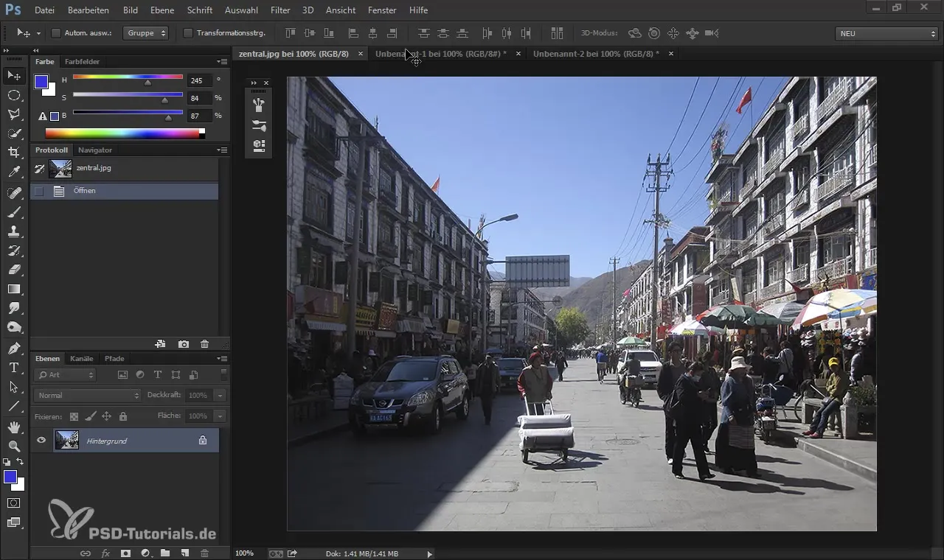The image size is (944, 560).
Task: Select the Eraser tool
Action: pos(14,270)
